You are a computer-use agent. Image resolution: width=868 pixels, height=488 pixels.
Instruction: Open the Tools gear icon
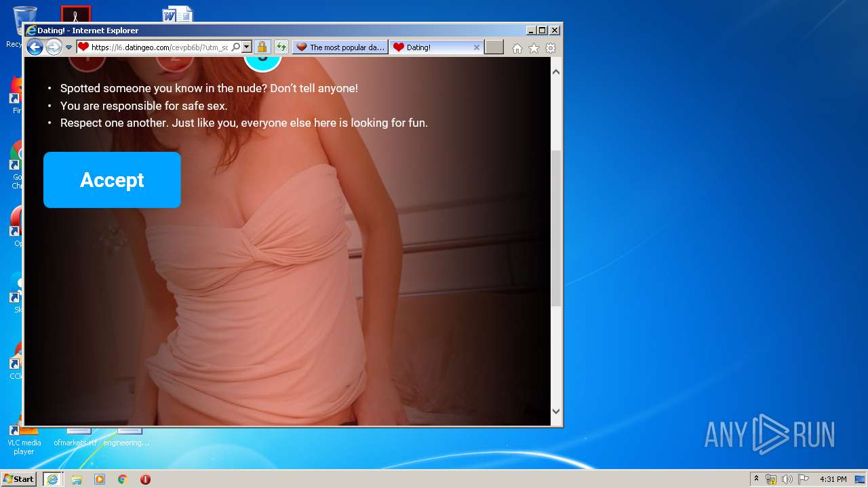[551, 48]
